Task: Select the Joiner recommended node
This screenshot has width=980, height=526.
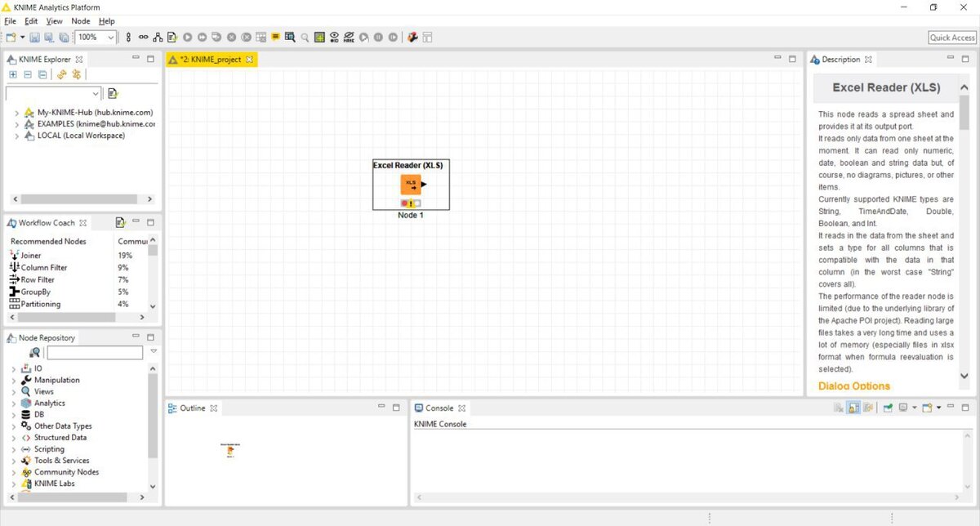Action: tap(30, 256)
